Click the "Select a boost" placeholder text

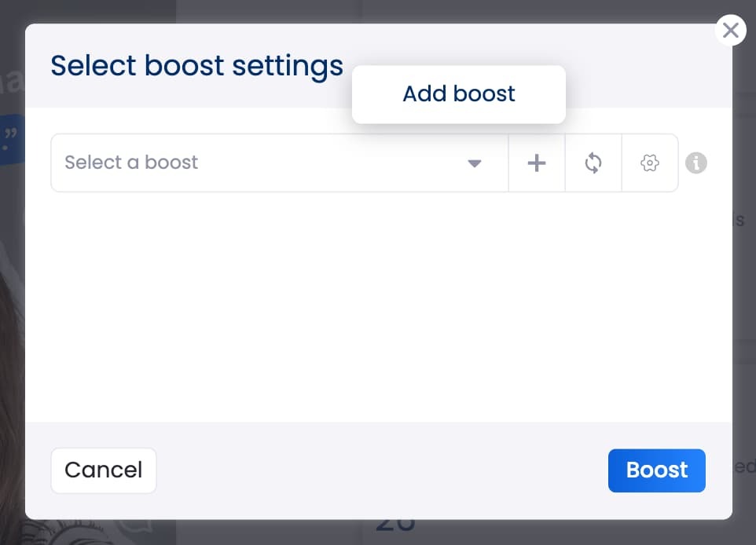131,163
